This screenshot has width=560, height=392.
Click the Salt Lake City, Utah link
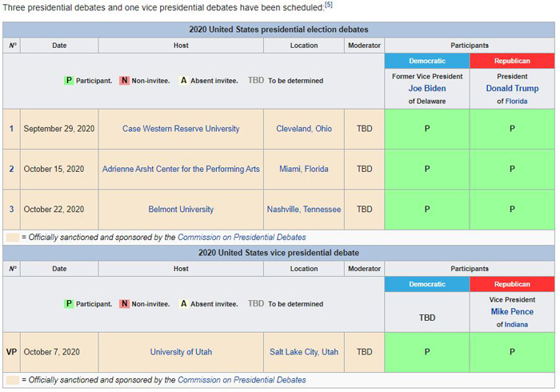(x=303, y=352)
